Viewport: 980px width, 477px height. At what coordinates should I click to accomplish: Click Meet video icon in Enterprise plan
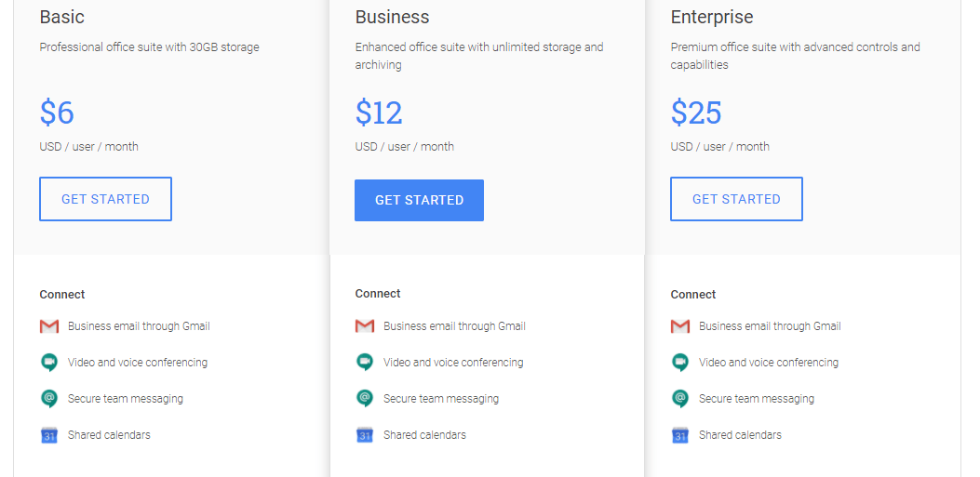coord(680,363)
